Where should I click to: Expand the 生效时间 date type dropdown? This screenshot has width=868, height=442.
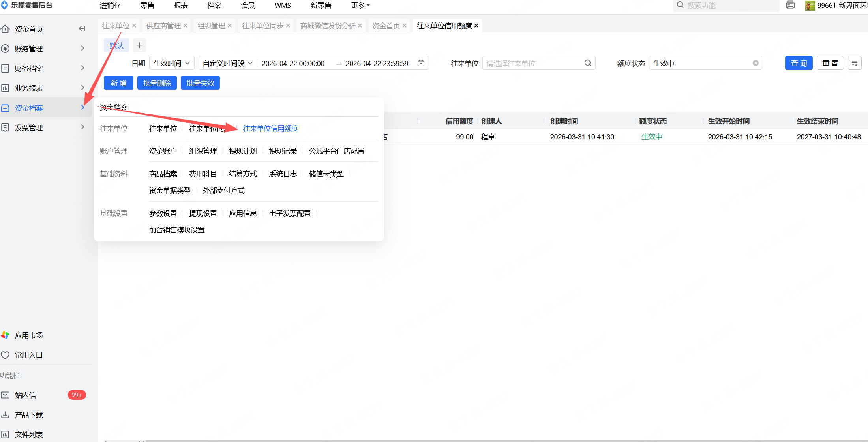click(172, 63)
